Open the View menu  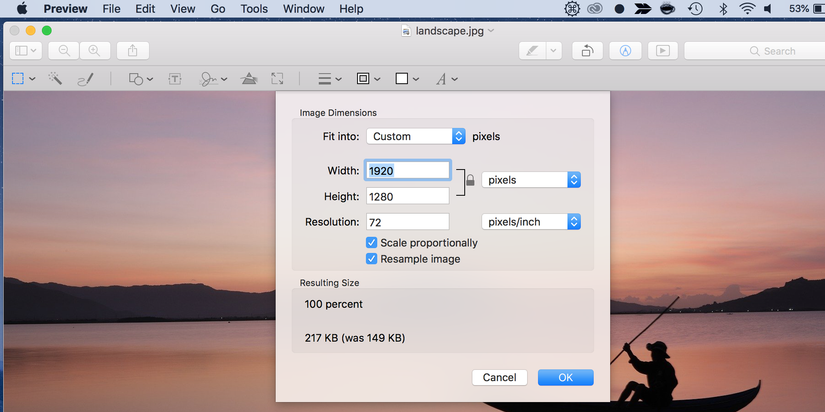(183, 9)
